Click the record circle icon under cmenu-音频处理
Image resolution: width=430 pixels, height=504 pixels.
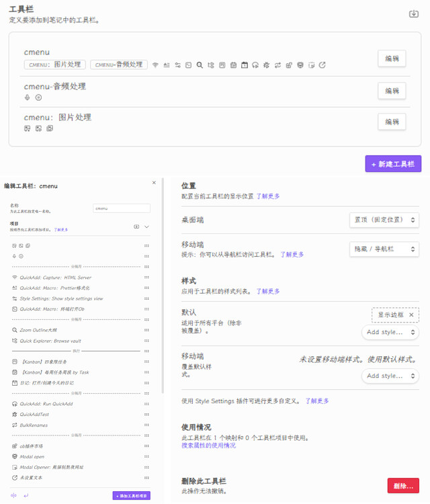[38, 97]
